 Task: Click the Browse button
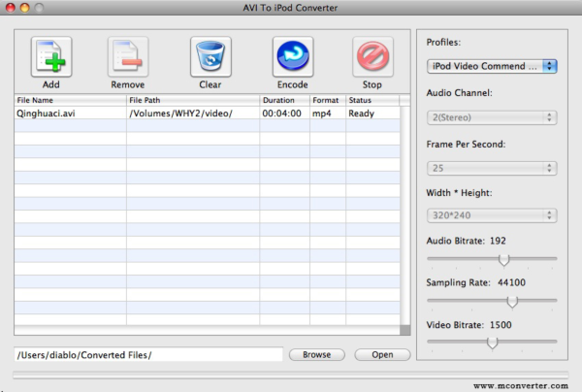pos(316,354)
